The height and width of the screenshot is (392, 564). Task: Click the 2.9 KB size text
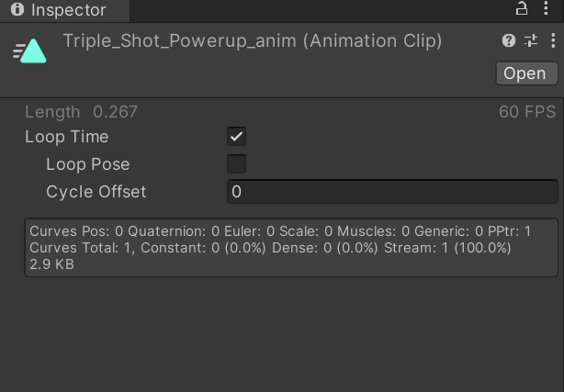(x=51, y=264)
